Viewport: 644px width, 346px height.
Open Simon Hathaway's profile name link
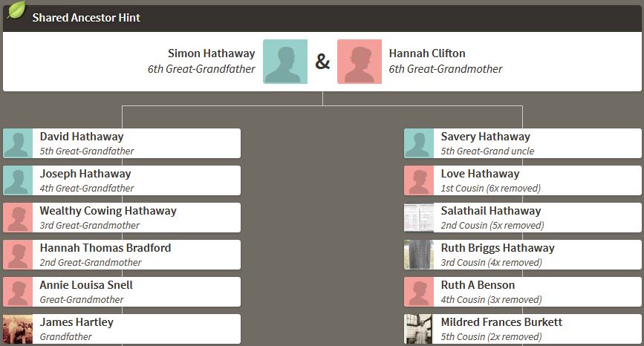[x=211, y=53]
